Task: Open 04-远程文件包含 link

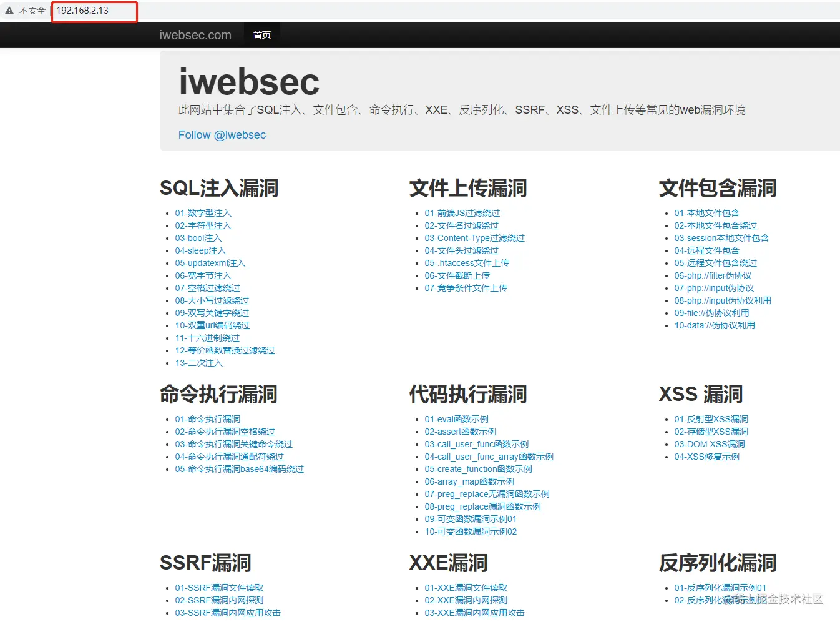Action: pyautogui.click(x=707, y=250)
